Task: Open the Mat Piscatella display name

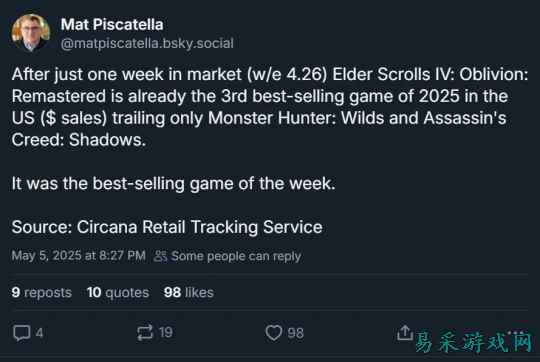Action: pyautogui.click(x=112, y=24)
